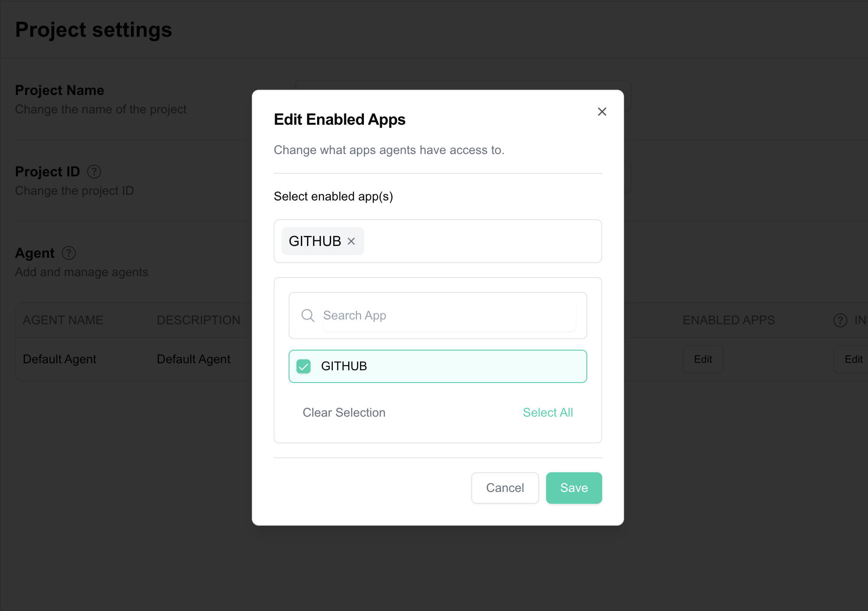Close the Edit Enabled Apps dialog

602,112
